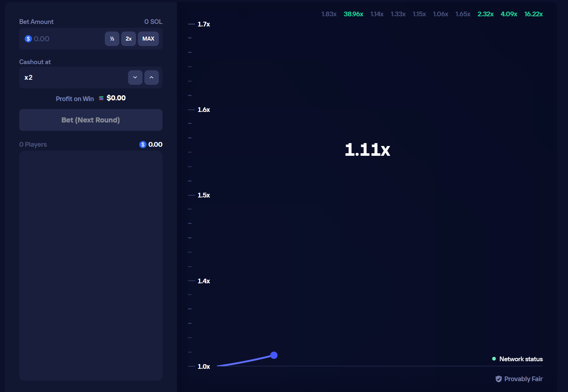Click the coin icon beside the players total
568x392 pixels.
143,144
